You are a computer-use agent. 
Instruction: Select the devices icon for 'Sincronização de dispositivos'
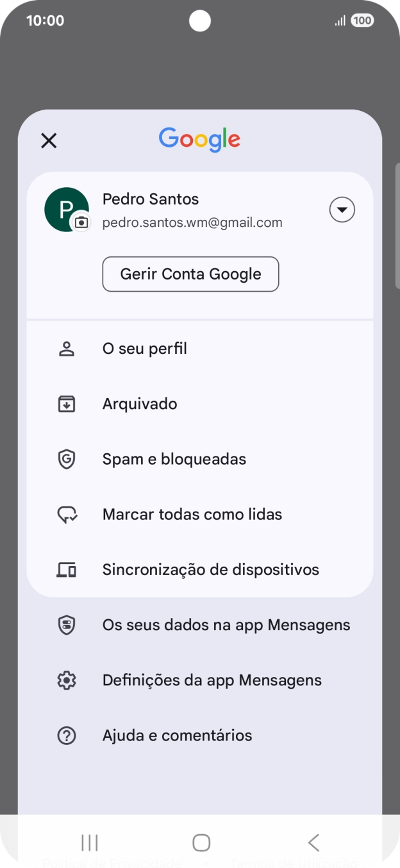[x=67, y=569]
